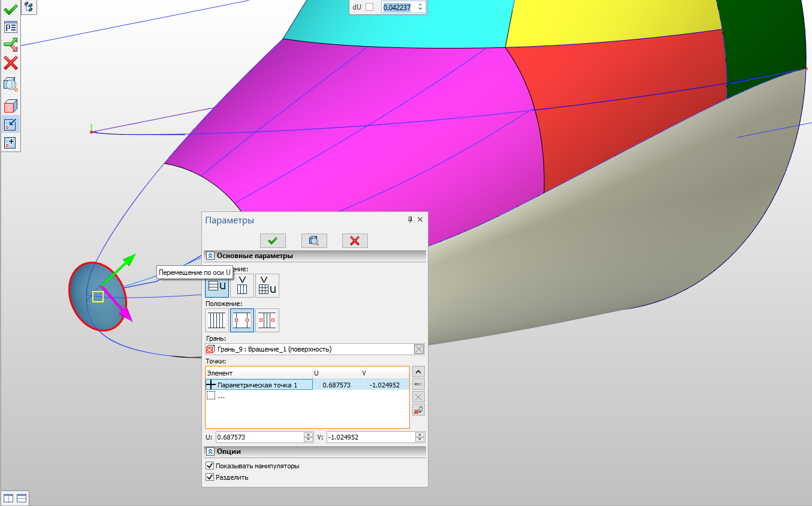
Task: Select combined UV grid direction button
Action: (267, 286)
